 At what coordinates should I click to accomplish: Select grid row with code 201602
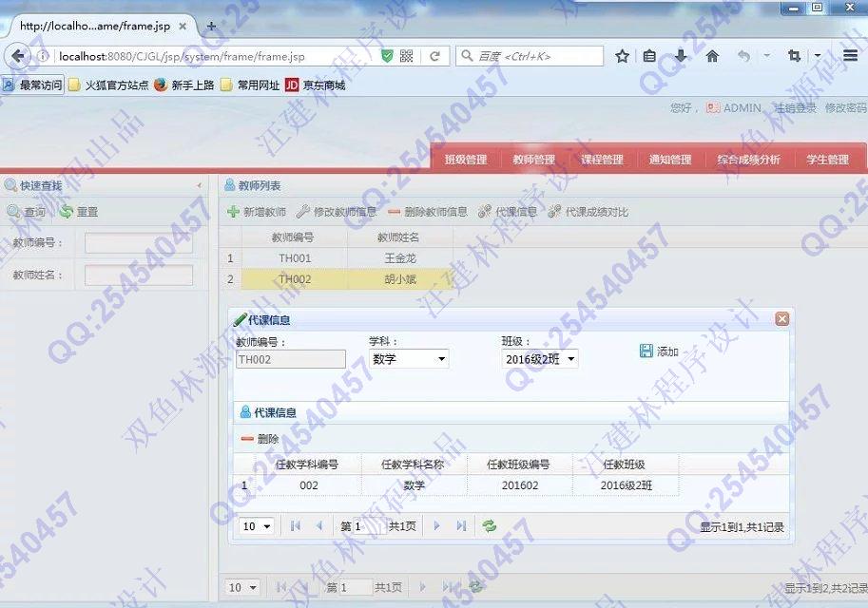click(456, 485)
